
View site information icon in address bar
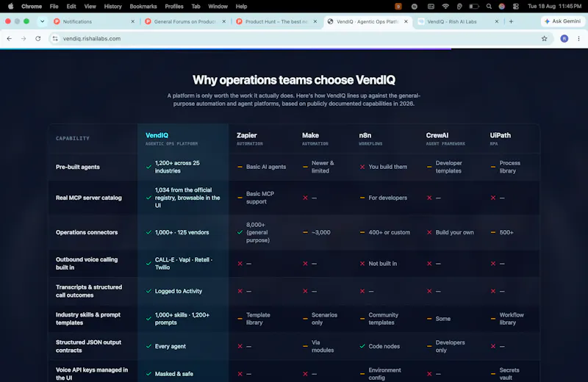[55, 38]
